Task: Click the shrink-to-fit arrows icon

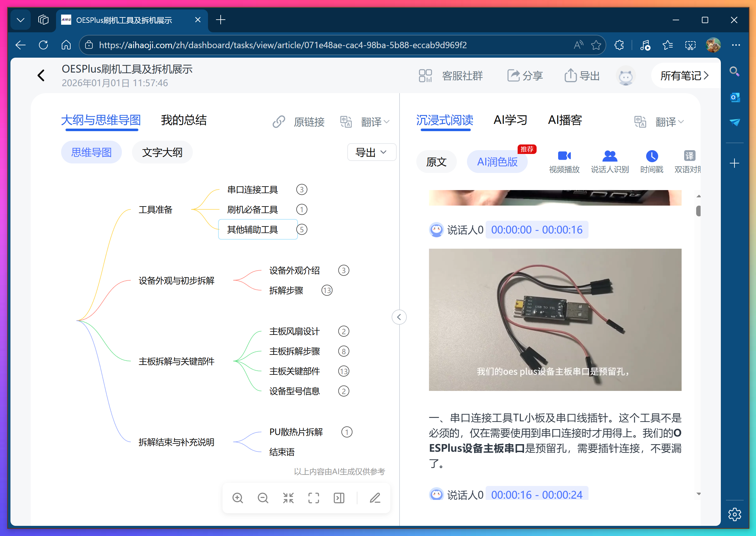Action: (x=288, y=498)
